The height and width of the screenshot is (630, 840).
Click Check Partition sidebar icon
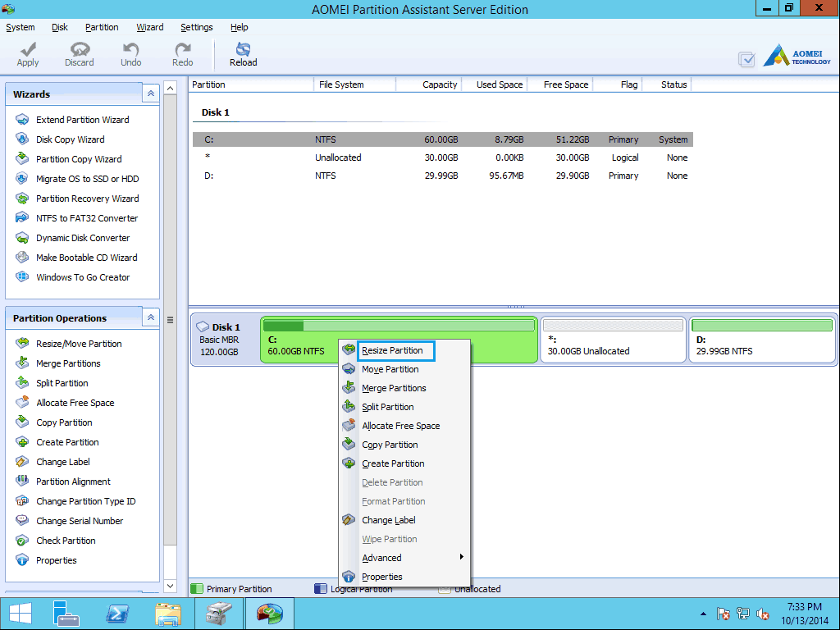coord(22,541)
